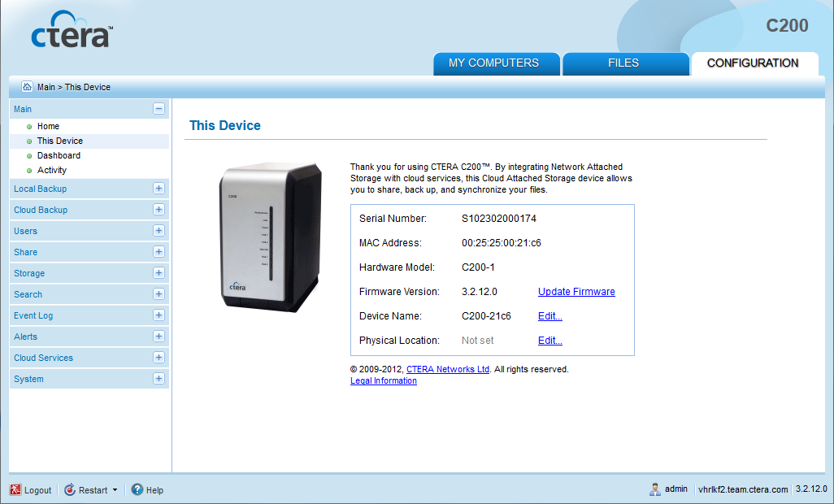Click serial number S102302000174

pyautogui.click(x=499, y=219)
